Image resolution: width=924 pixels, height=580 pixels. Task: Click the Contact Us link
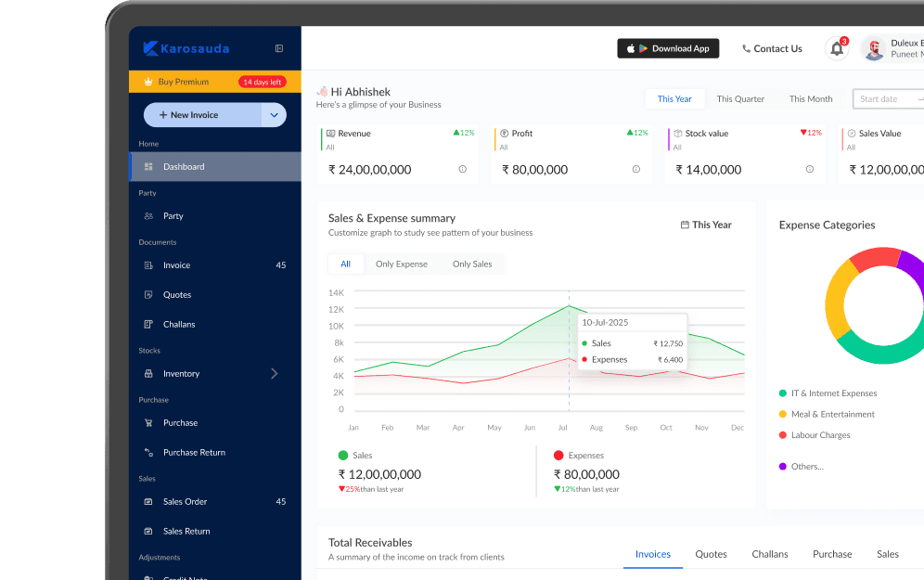tap(772, 48)
